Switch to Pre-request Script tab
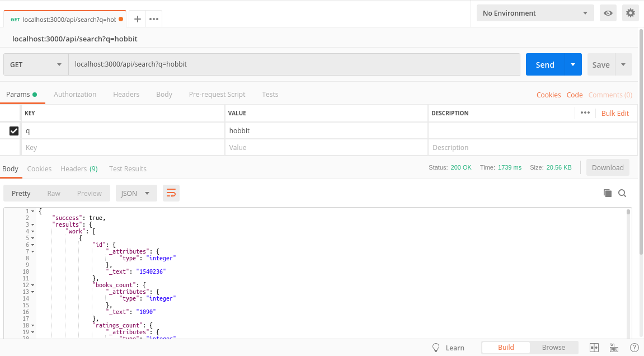 pos(217,94)
